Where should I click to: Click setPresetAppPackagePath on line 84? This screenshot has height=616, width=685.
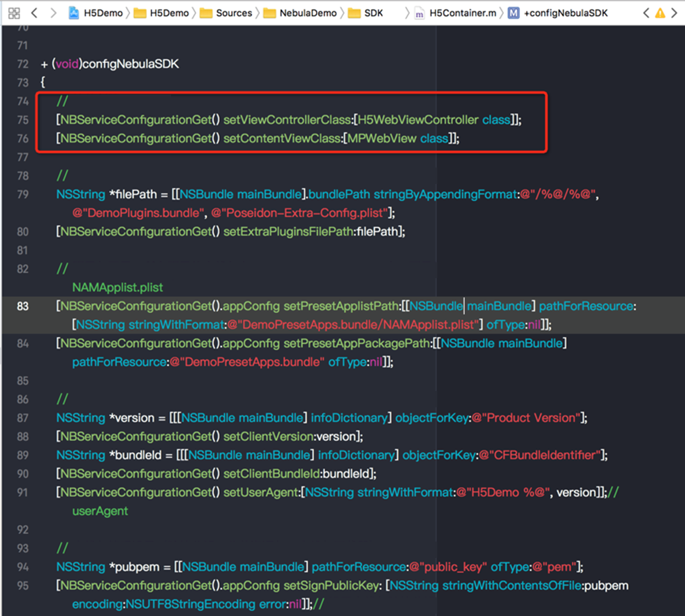pyautogui.click(x=356, y=343)
